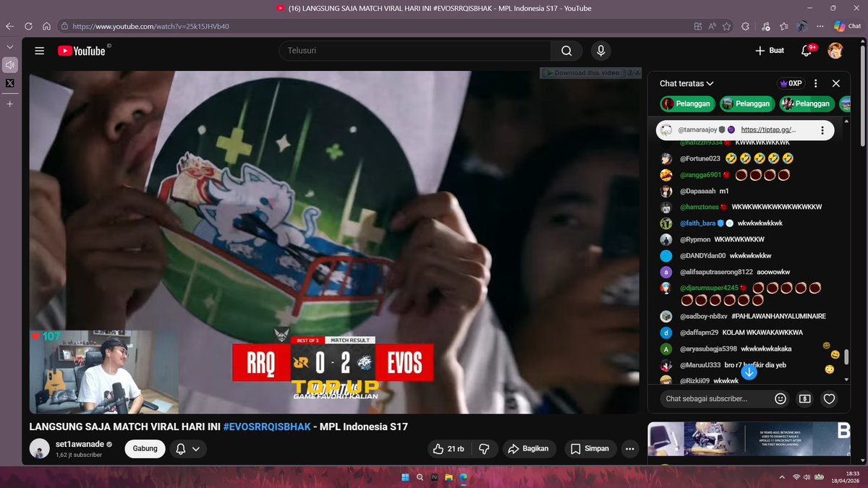Open browser Settings and more ellipsis
The image size is (868, 488).
tap(821, 26)
